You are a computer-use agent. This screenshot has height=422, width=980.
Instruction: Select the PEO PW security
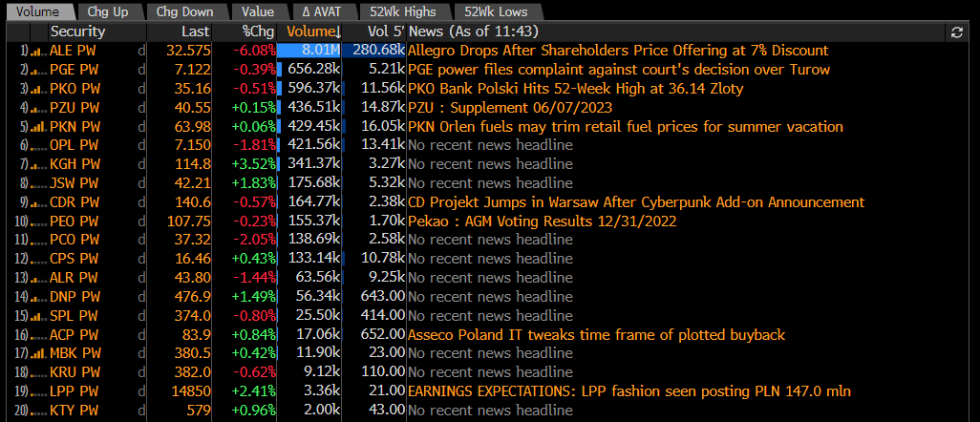click(x=74, y=222)
